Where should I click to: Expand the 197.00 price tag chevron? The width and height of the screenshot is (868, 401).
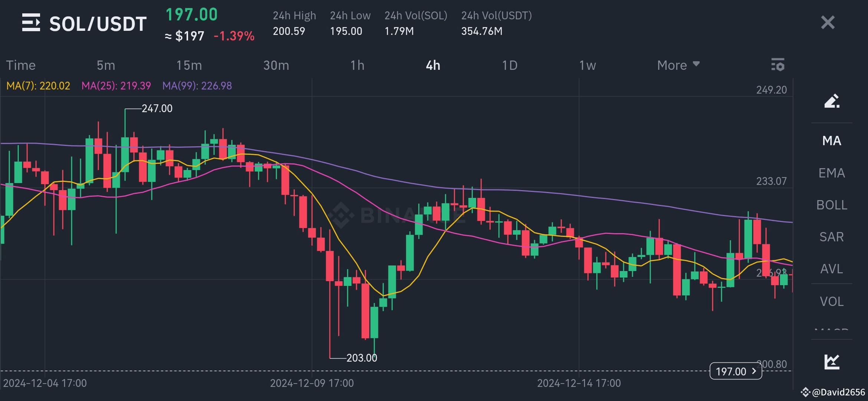pyautogui.click(x=753, y=371)
